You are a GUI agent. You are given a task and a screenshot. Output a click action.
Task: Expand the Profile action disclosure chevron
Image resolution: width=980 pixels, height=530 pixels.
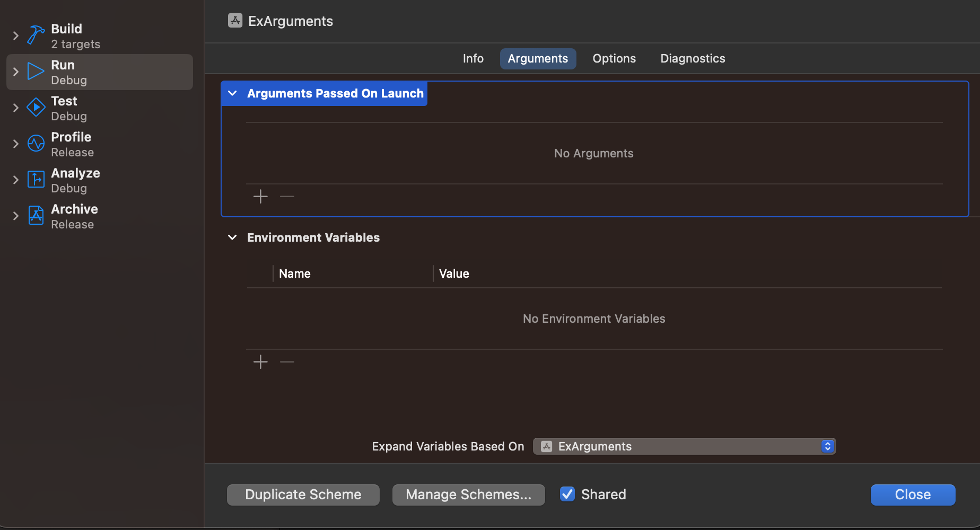tap(15, 144)
